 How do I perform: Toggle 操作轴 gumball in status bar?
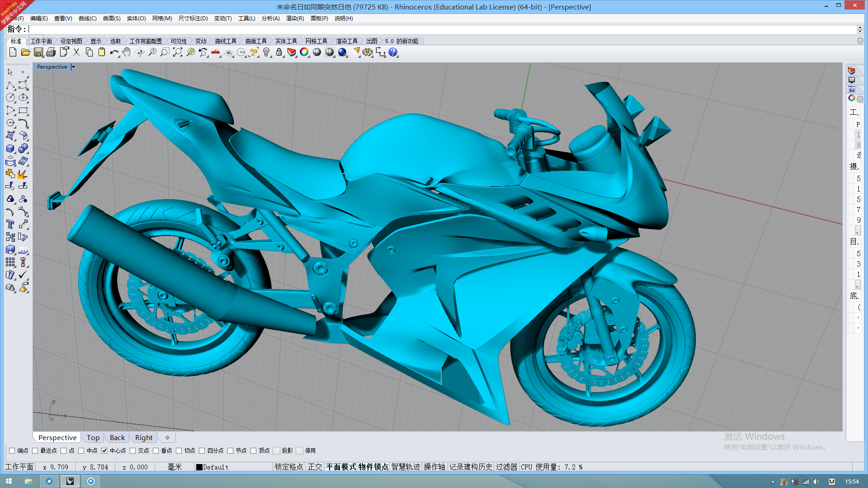point(434,467)
